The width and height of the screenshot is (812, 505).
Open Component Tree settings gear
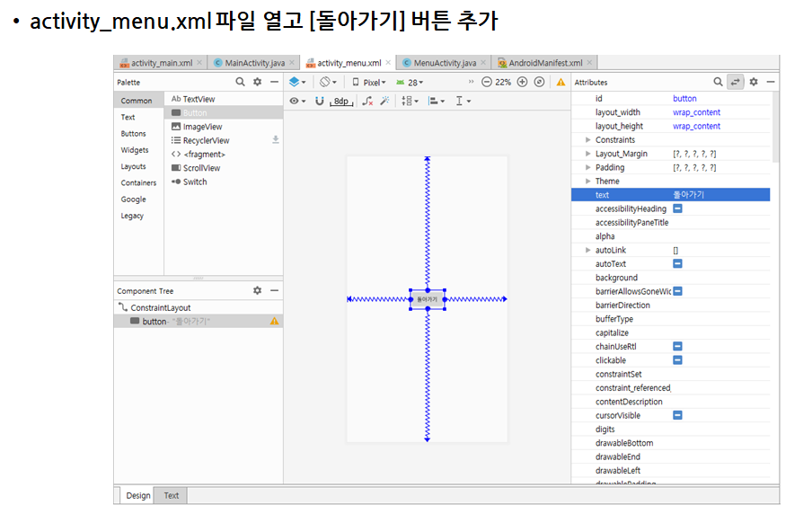(x=258, y=290)
